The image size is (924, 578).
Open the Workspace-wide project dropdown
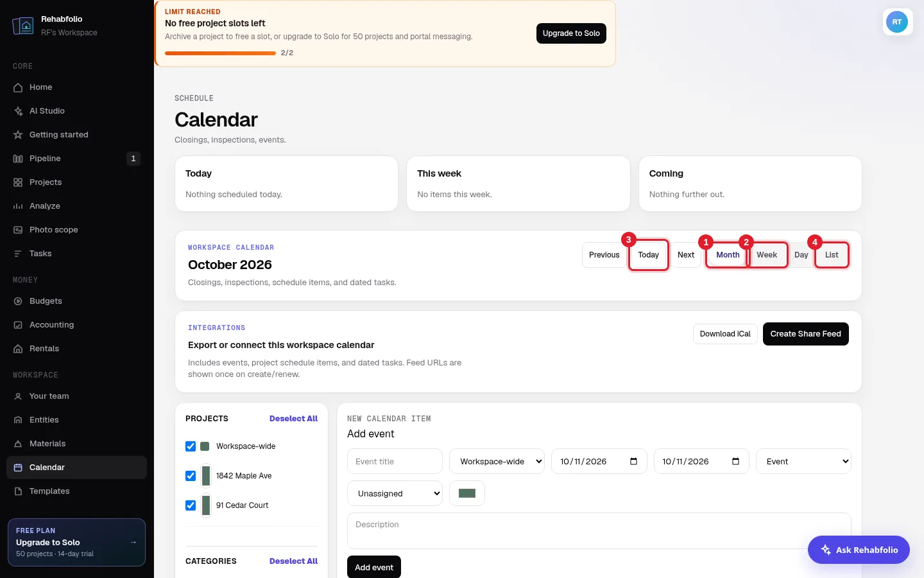(497, 461)
